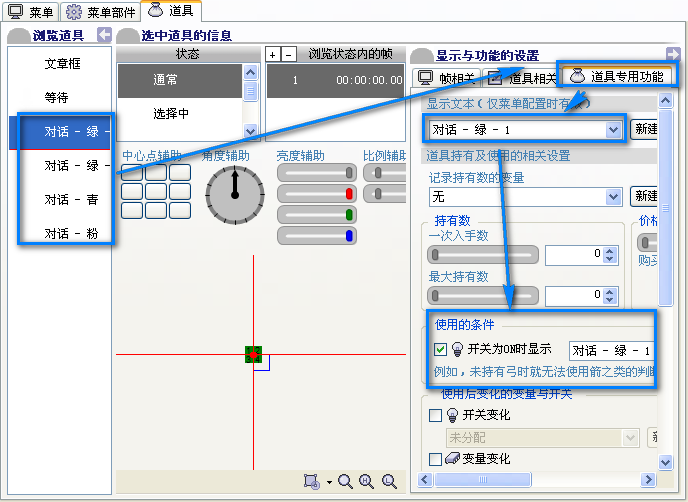Click the lightbulb icon beside 开关变化
This screenshot has height=502, width=688.
(452, 415)
